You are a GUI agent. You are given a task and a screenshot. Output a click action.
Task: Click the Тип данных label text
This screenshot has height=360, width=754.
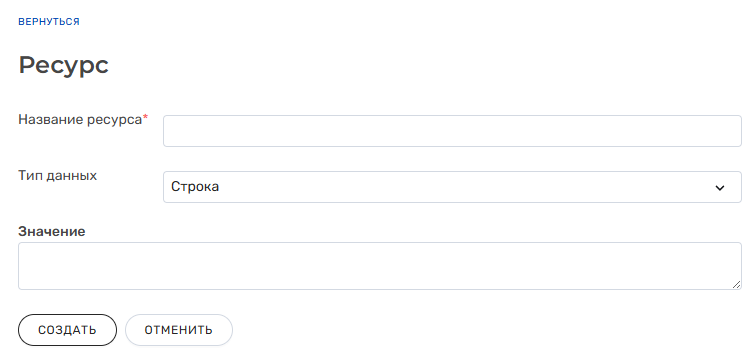pyautogui.click(x=58, y=176)
